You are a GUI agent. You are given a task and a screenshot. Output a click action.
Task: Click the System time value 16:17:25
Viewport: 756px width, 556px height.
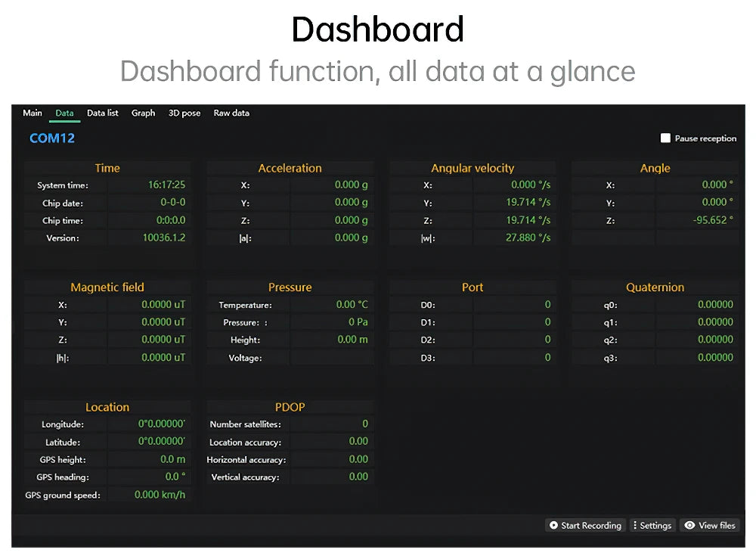click(x=166, y=185)
